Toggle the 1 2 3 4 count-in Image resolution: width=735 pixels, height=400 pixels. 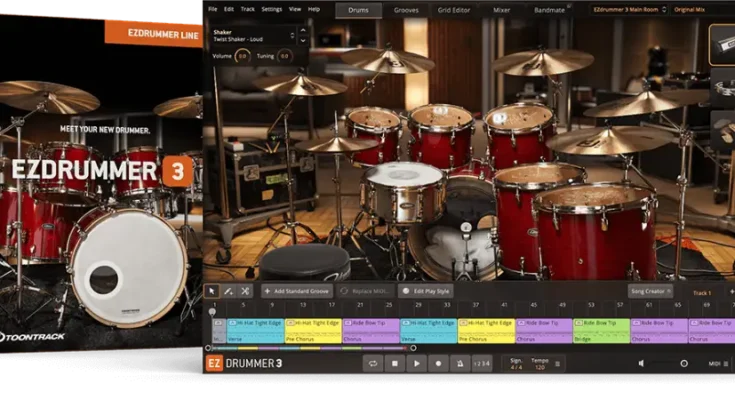coord(482,364)
